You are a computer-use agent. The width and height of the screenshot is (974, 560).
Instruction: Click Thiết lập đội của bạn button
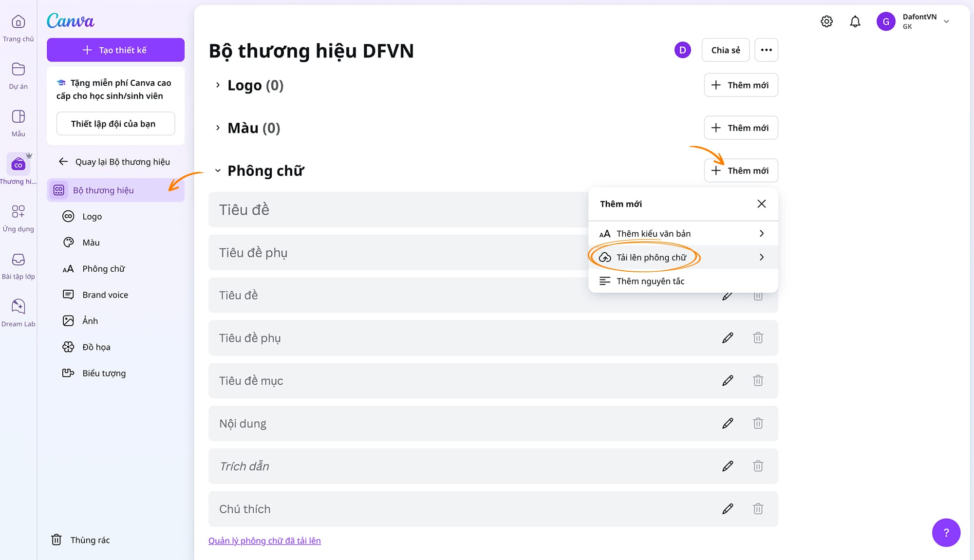tap(115, 124)
